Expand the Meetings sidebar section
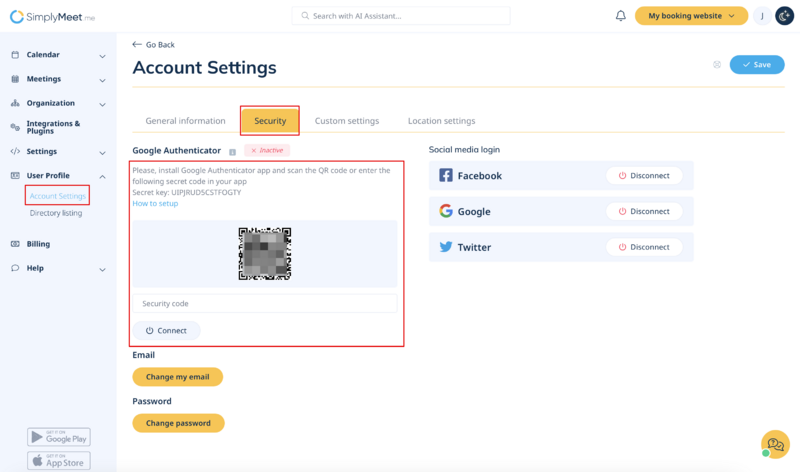This screenshot has height=472, width=800. [102, 80]
